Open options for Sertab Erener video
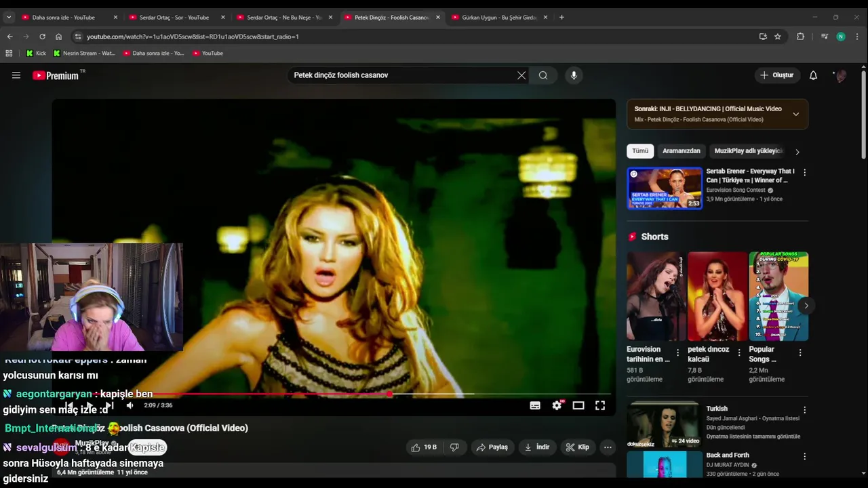The width and height of the screenshot is (868, 488). tap(805, 173)
